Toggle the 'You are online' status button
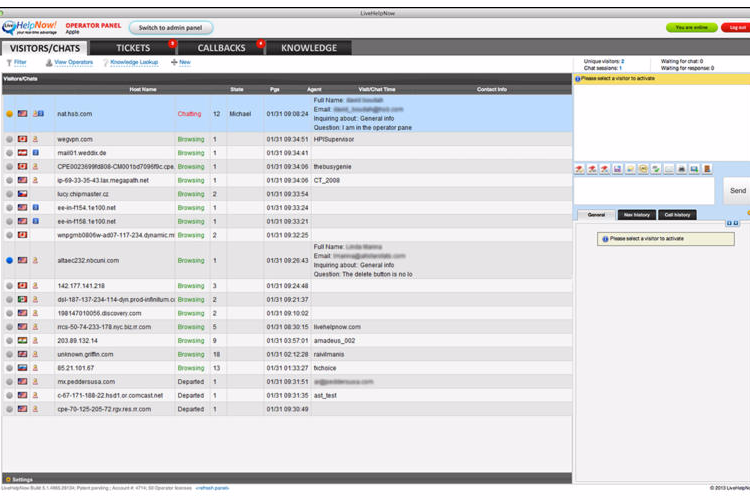Screen dimensions: 750x500 coord(692,28)
